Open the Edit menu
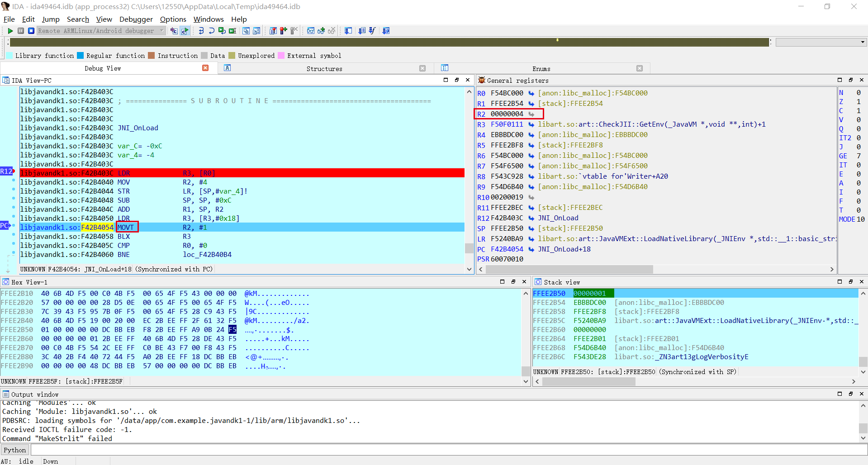Viewport: 868px width, 465px height. tap(28, 19)
